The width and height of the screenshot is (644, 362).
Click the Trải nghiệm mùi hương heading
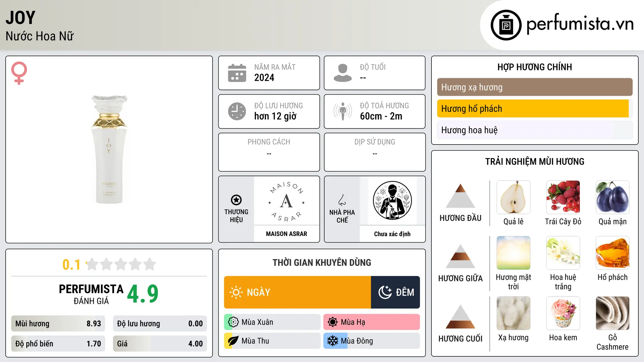(535, 162)
